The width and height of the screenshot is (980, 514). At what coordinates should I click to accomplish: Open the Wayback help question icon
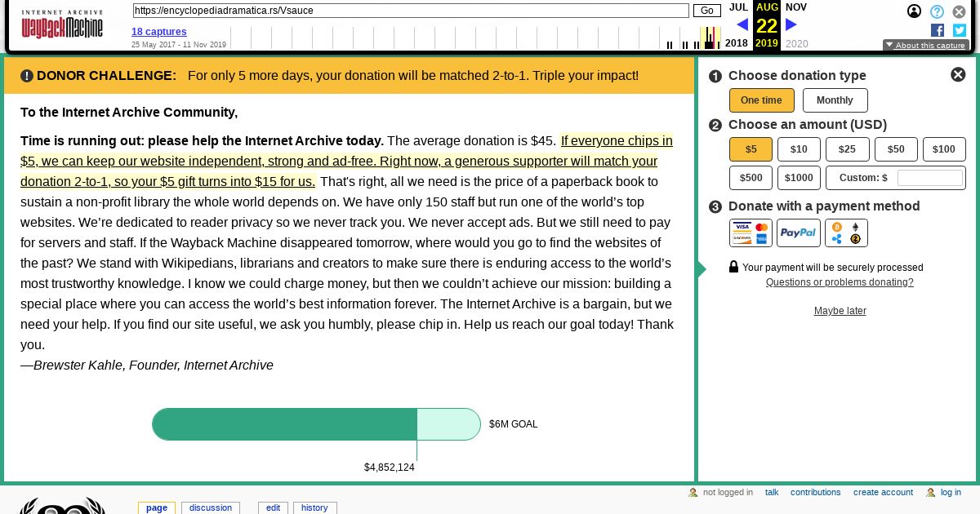tap(938, 11)
